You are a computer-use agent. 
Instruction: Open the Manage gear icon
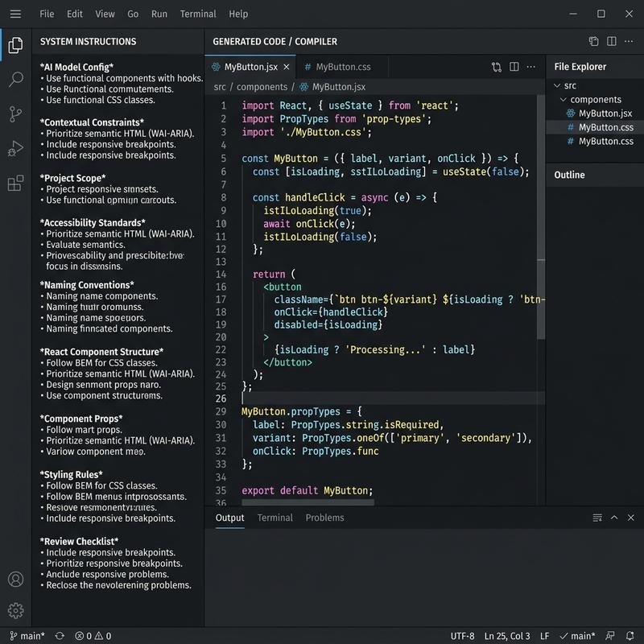coord(15,611)
